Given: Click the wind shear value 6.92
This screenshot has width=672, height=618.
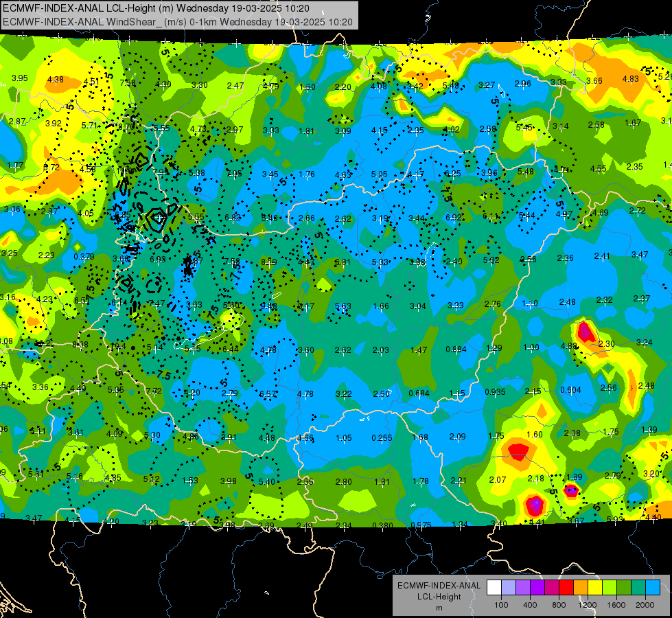Looking at the screenshot, I should (x=454, y=218).
